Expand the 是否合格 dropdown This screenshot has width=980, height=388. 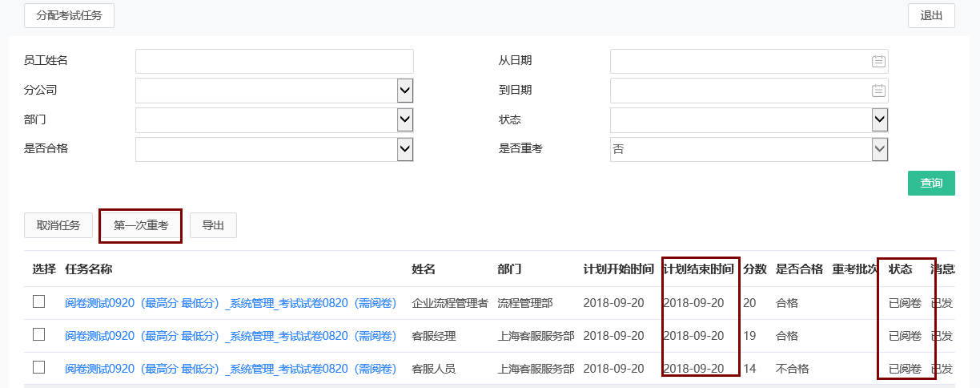(x=405, y=149)
